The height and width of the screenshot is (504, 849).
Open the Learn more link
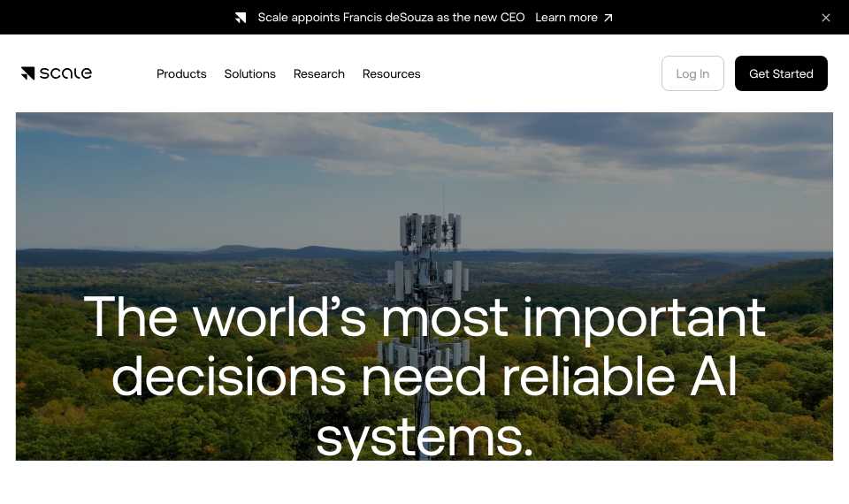(566, 18)
